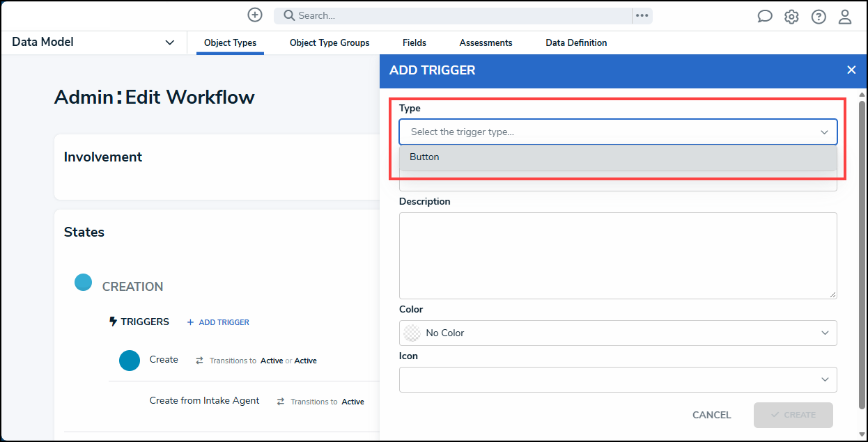
Task: Open the Create trigger
Action: [164, 360]
